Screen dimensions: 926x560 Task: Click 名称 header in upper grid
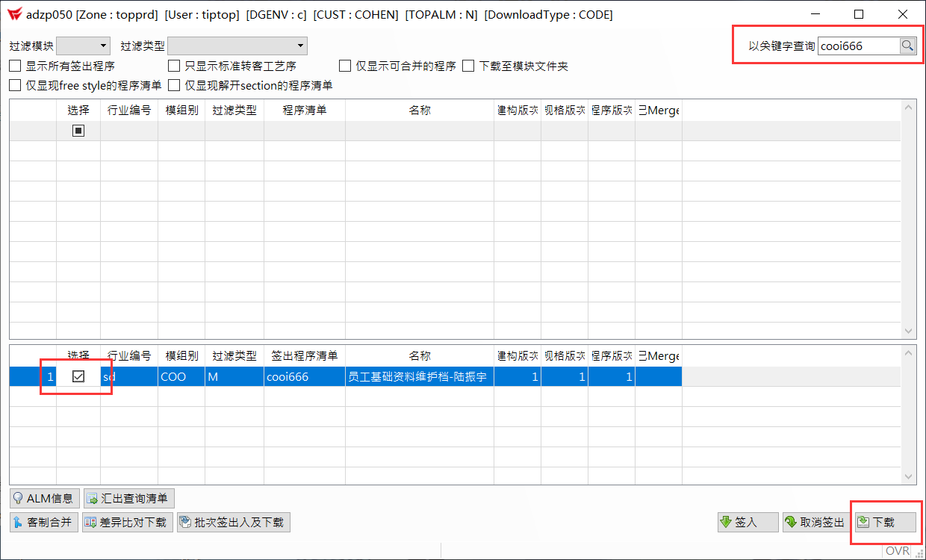pos(420,110)
